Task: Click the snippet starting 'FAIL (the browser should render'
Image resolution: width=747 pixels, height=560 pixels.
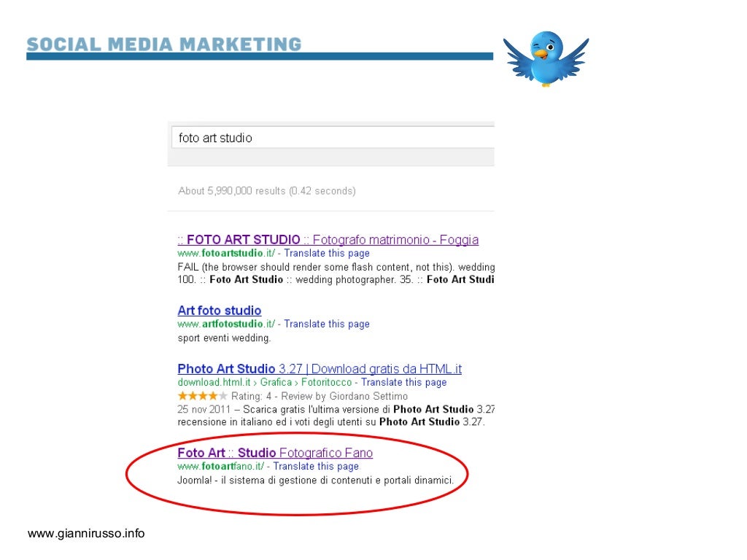Action: 336,273
